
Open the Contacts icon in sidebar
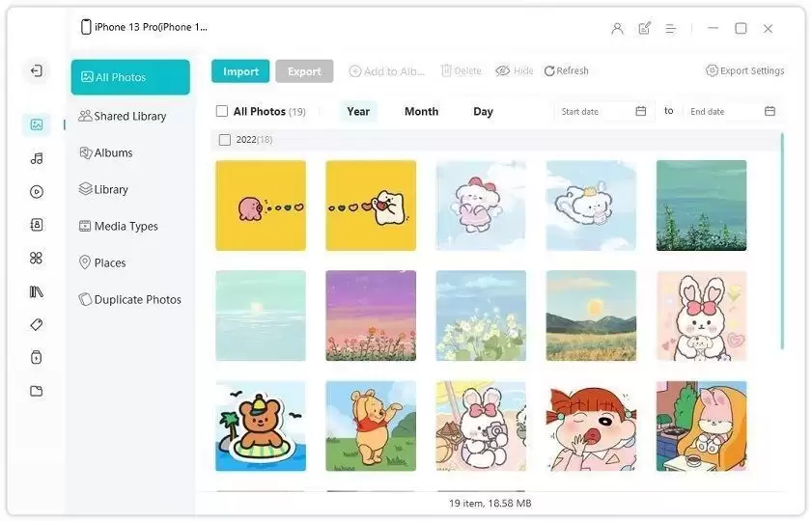click(37, 225)
